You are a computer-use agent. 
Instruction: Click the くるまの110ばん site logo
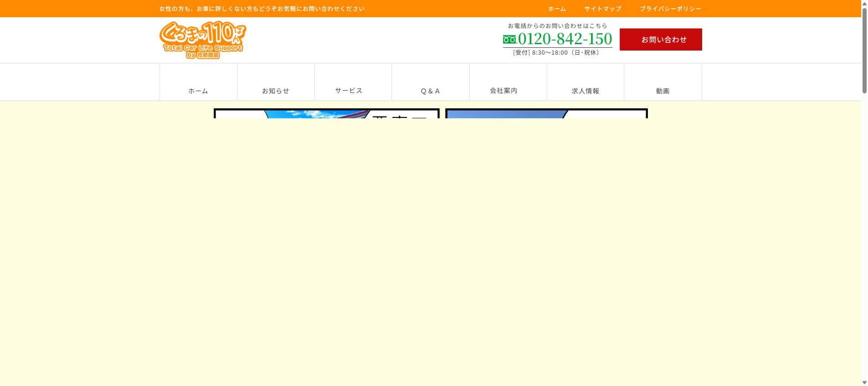(203, 40)
